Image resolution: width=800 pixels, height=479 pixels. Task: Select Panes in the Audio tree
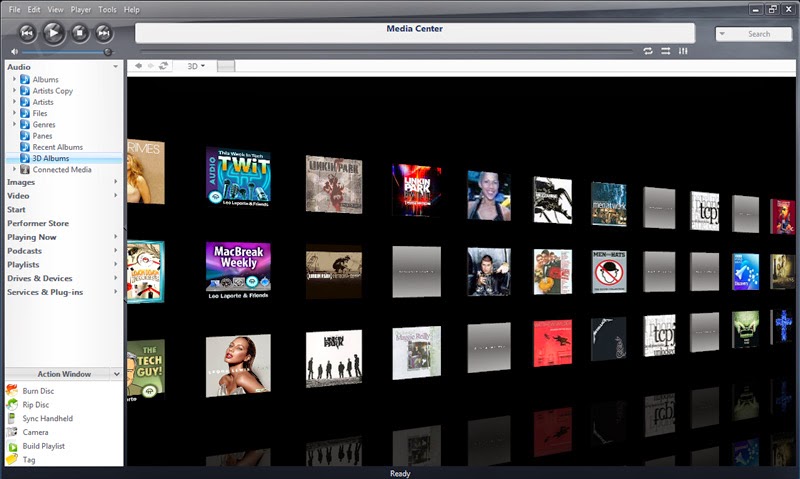point(42,136)
